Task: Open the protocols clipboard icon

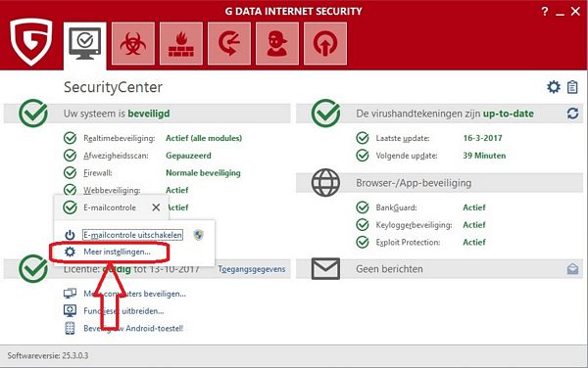Action: [572, 87]
